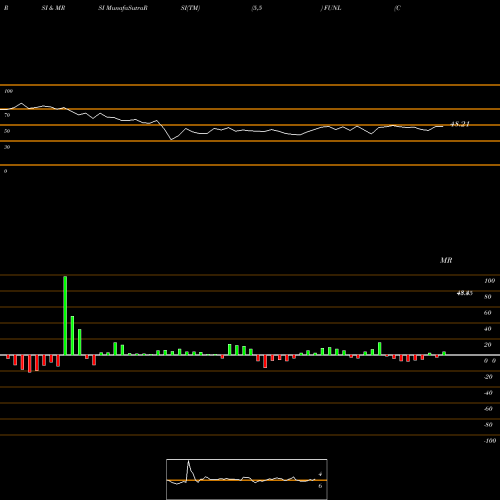
Task: Click RSI axis label 0
Action: click(x=5, y=171)
